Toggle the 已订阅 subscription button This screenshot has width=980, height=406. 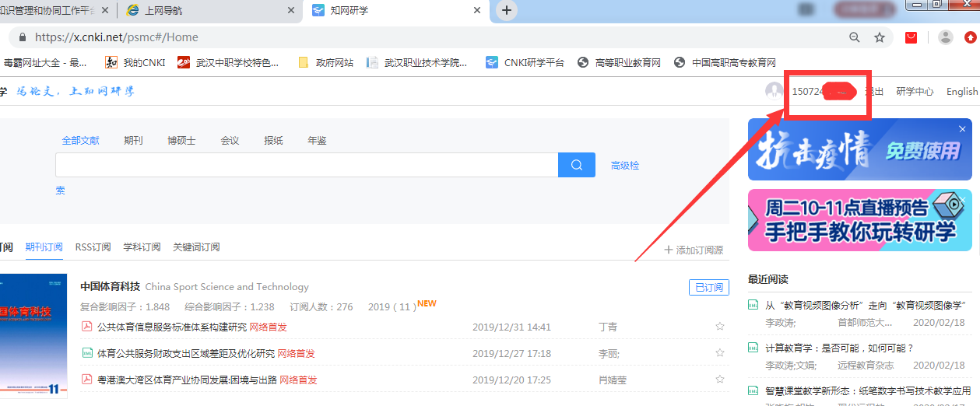(x=708, y=287)
